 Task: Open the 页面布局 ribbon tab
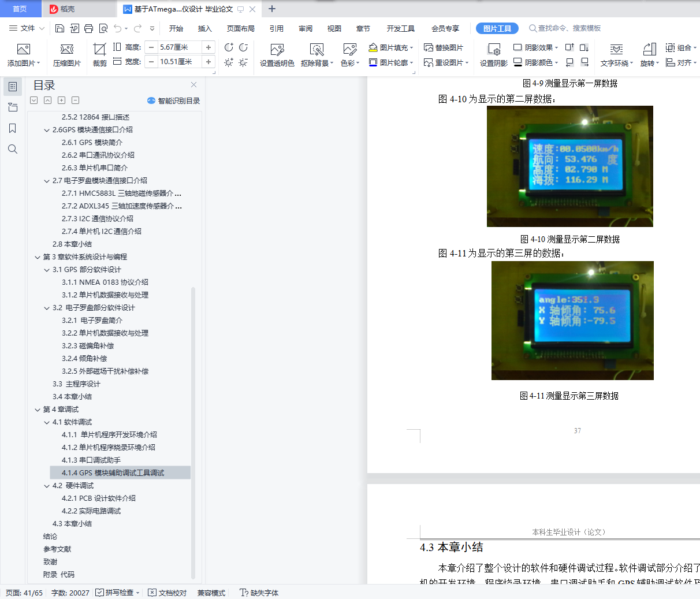coord(241,28)
